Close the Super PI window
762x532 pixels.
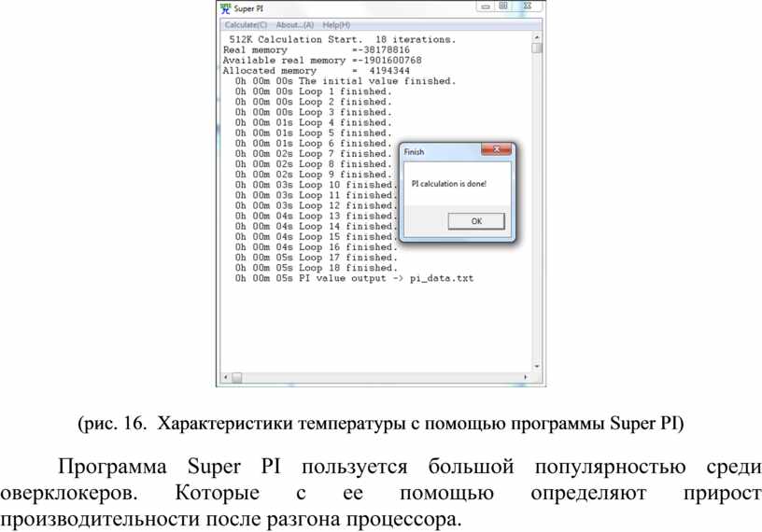pos(528,7)
